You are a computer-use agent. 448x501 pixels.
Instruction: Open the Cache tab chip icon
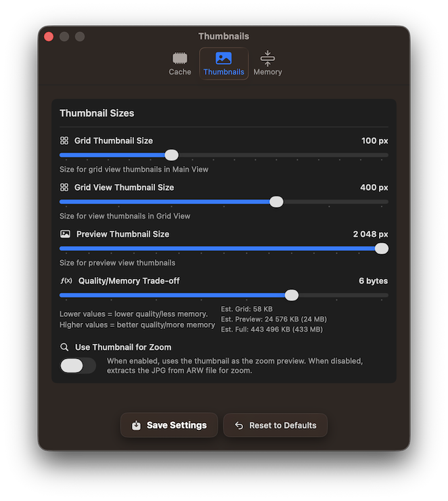tap(180, 58)
